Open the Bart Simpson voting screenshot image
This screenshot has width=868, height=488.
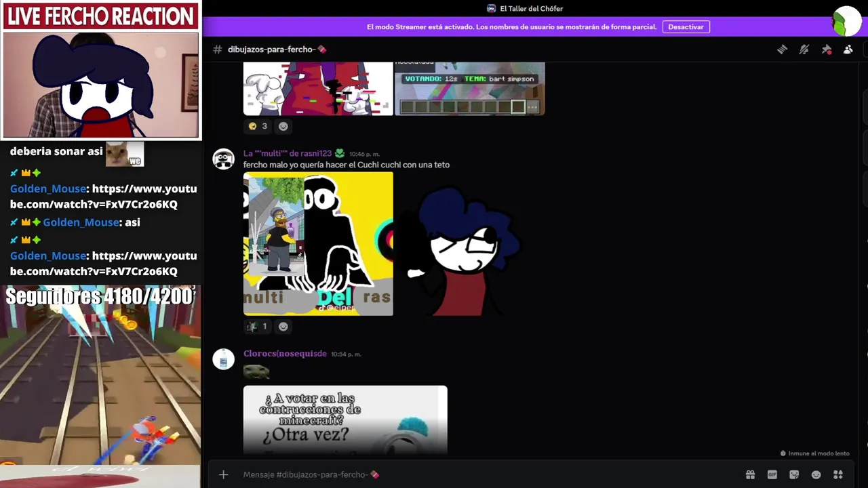point(469,89)
